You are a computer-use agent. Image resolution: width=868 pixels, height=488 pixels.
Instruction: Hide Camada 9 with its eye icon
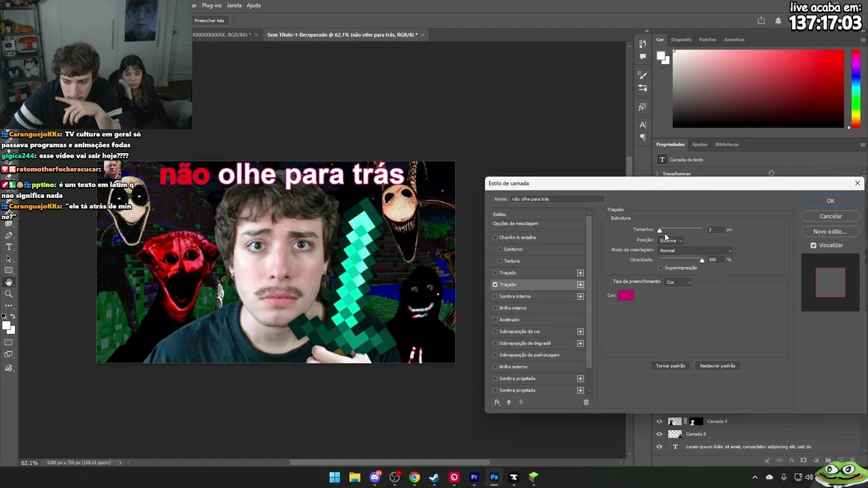659,422
